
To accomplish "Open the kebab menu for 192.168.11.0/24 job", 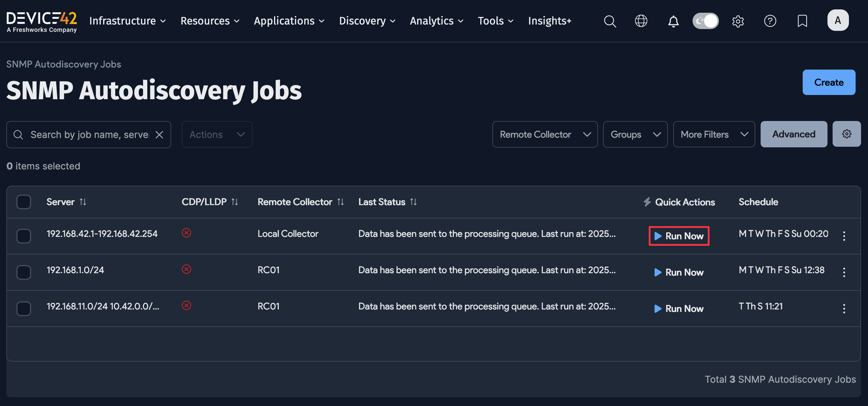I will click(x=844, y=308).
